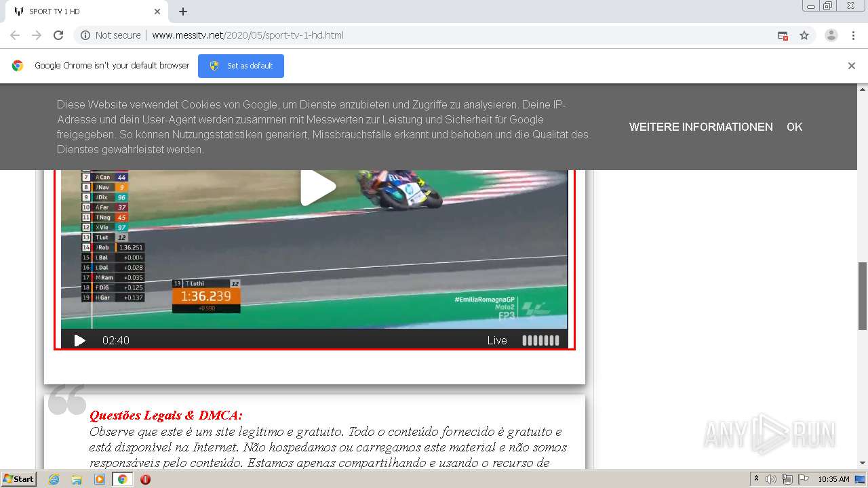868x488 pixels.
Task: Click the #EmiliaRomagnaGP hashtag overlay in video
Action: coord(484,300)
